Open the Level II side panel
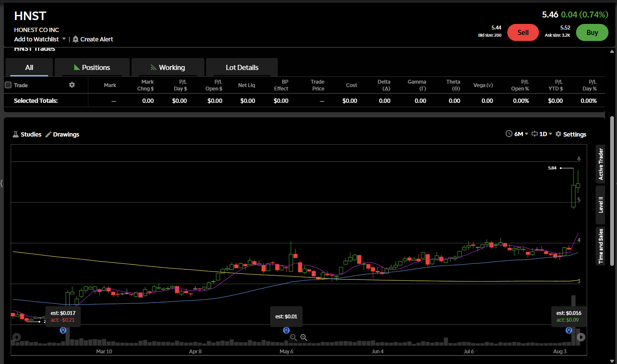The width and height of the screenshot is (617, 364). (x=600, y=205)
